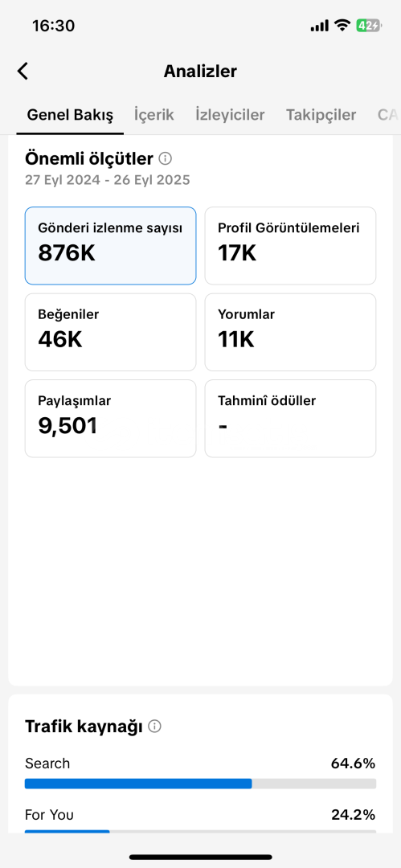Select the Genel Bakış tab
The image size is (401, 868).
[71, 115]
